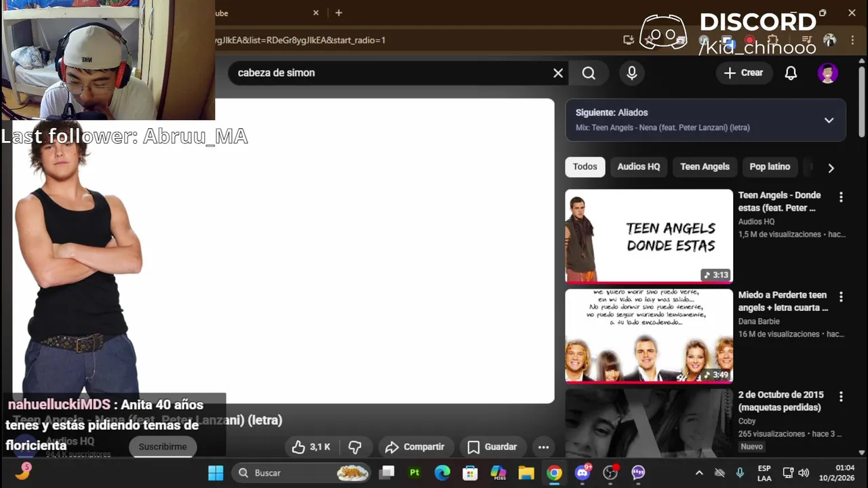
Task: Clear the YouTube search box text
Action: (x=558, y=73)
